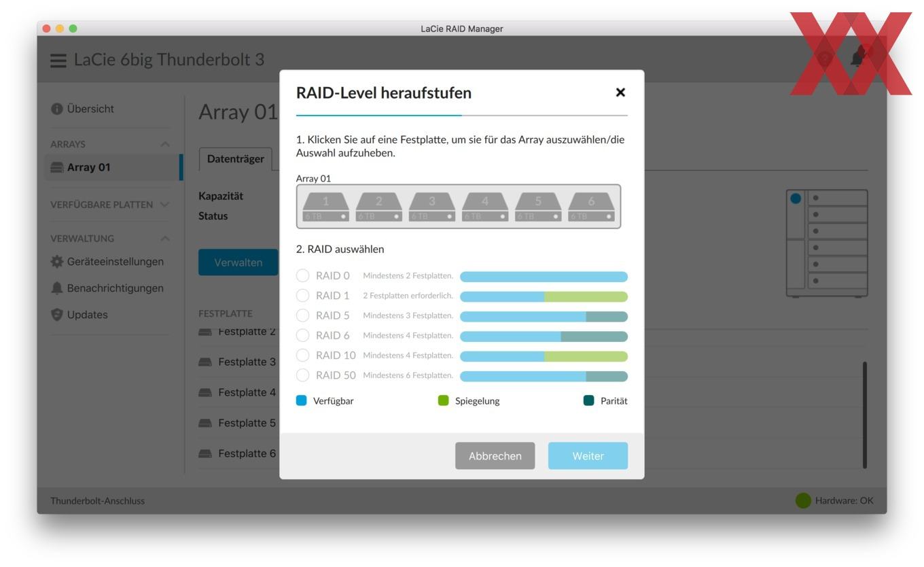Click the dark teal Parität legend swatch
The width and height of the screenshot is (924, 567).
[x=589, y=400]
